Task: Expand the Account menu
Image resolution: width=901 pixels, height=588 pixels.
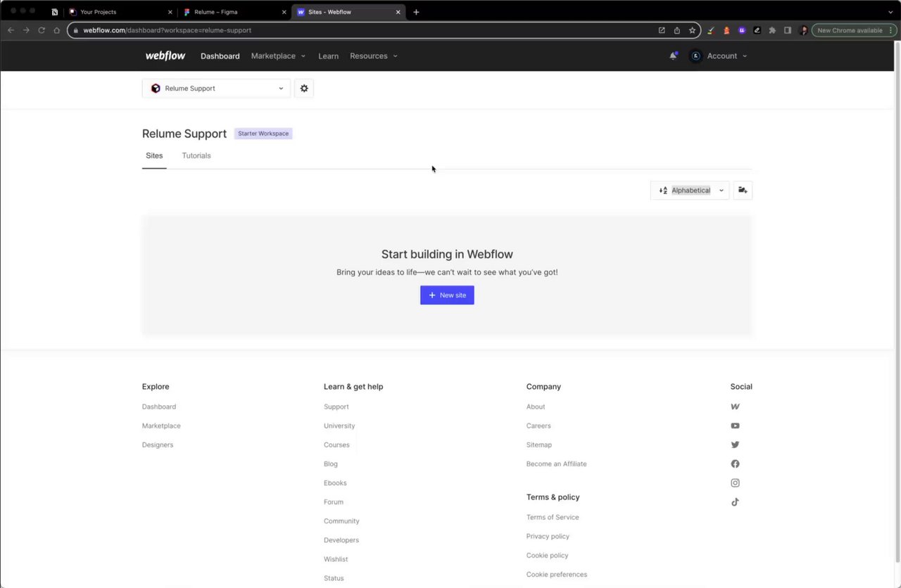Action: coord(719,56)
